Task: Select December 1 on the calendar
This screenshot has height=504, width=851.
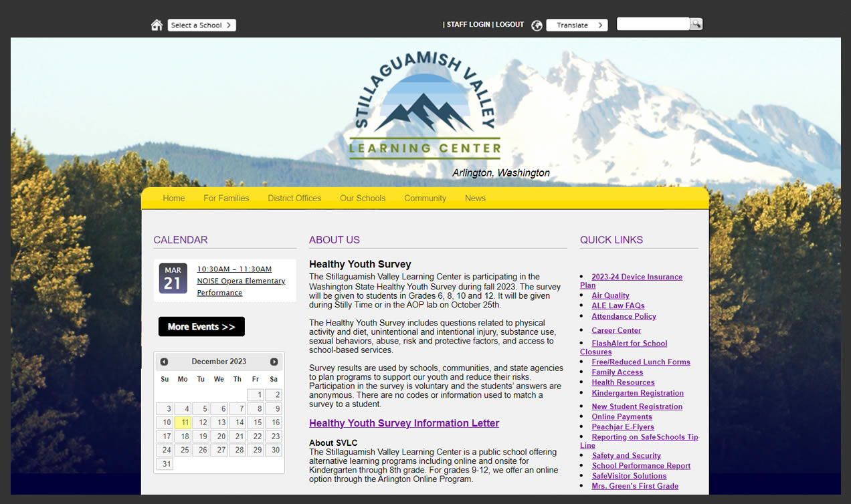Action: [x=256, y=394]
